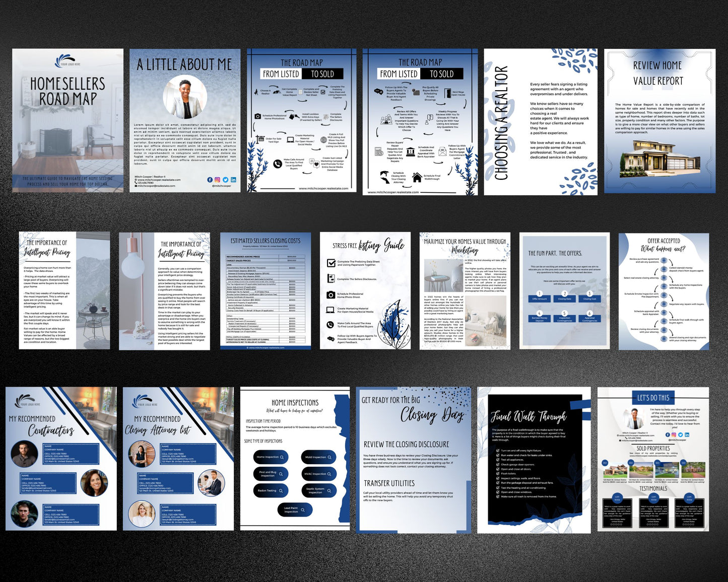728x582 pixels.
Task: Click the LET'S DO THIS header banner
Action: 653,398
